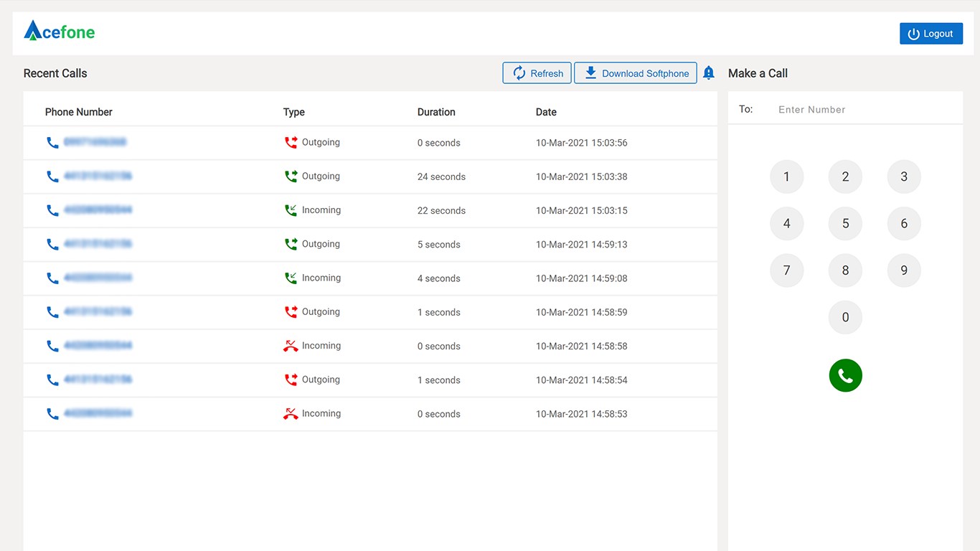Click phone icon for the 15:03:56 call

(x=52, y=143)
